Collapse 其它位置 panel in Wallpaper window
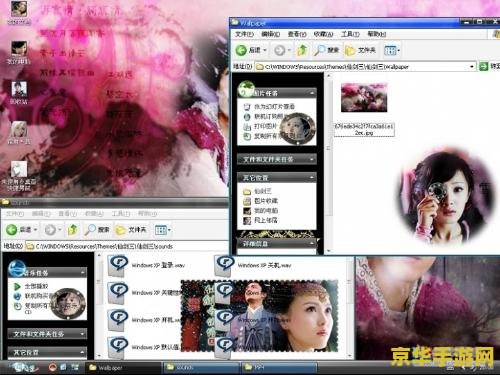Image resolution: width=500 pixels, height=375 pixels. pyautogui.click(x=312, y=178)
